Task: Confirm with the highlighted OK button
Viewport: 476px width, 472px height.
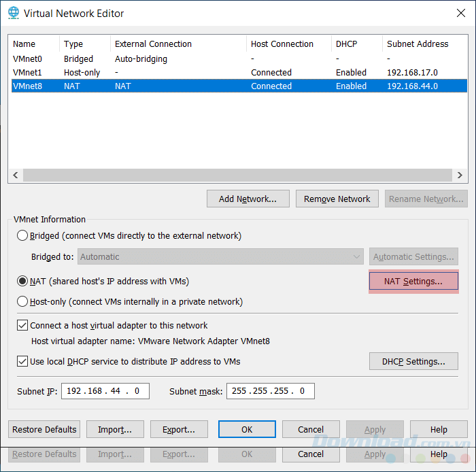Action: [247, 429]
